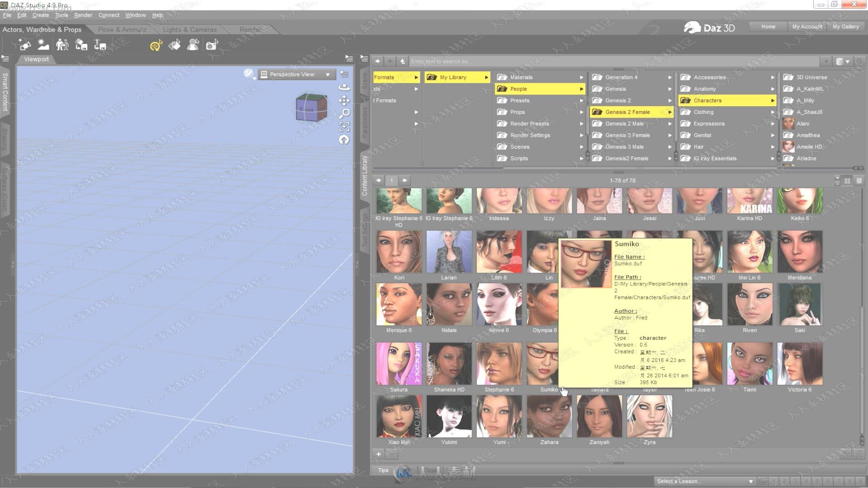Click the New Primitive toolbar icon
The width and height of the screenshot is (868, 488).
[25, 45]
